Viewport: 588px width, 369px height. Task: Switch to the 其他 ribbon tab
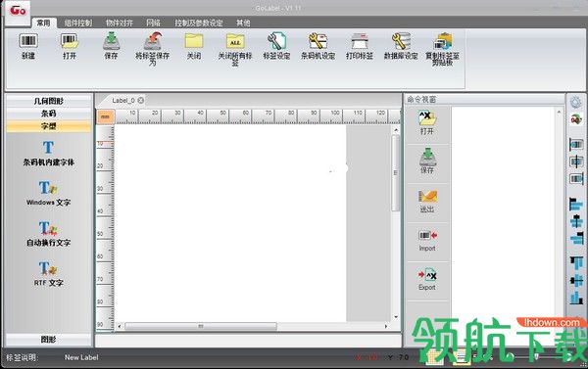tap(243, 23)
